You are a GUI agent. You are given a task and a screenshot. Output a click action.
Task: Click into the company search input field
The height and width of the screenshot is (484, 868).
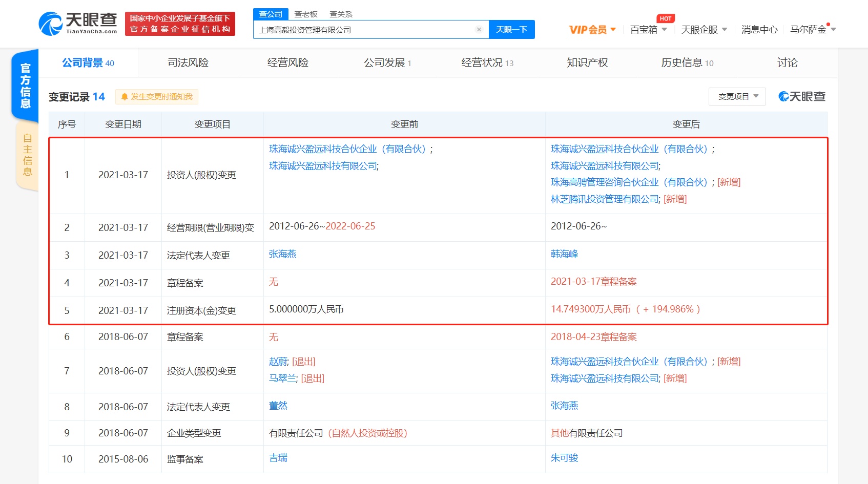[x=364, y=30]
